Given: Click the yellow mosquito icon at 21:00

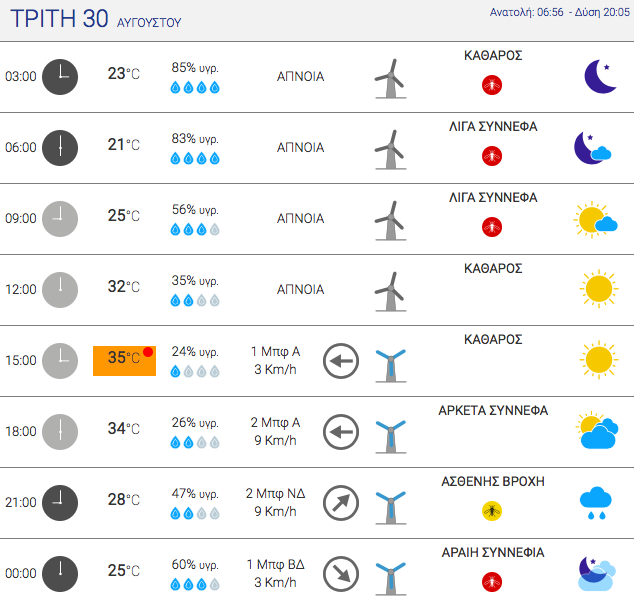Looking at the screenshot, I should tap(492, 511).
